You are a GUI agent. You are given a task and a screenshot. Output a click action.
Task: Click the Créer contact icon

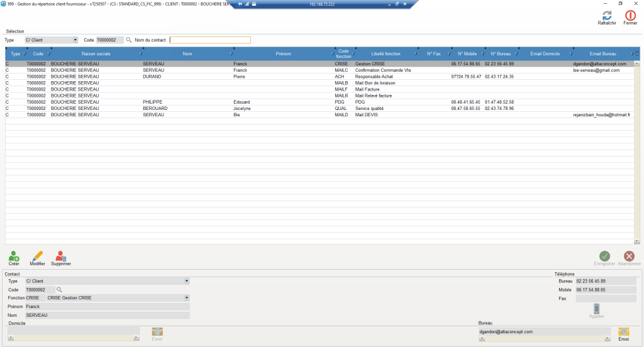14,256
